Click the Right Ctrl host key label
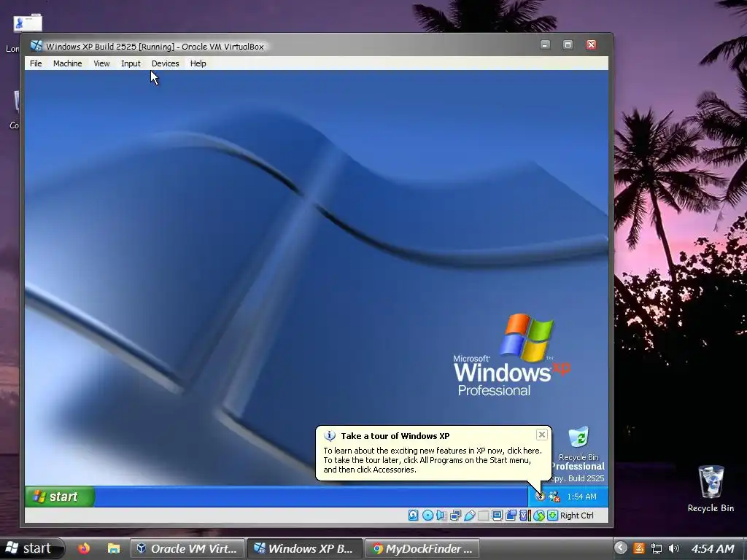The height and width of the screenshot is (560, 747). coord(577,516)
